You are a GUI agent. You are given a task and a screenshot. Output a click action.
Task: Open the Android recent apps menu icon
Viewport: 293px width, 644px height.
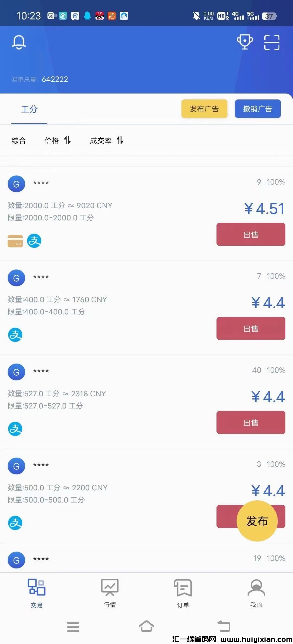pos(73,626)
